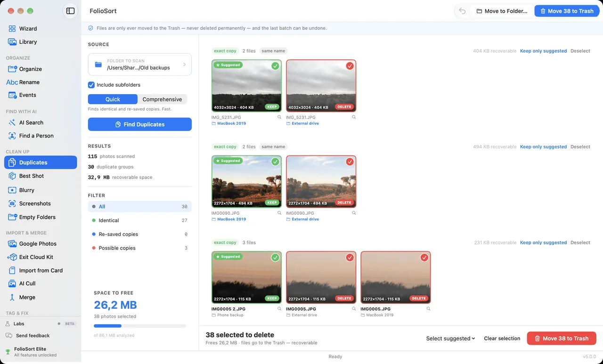603x364 pixels.
Task: Click the Space to Free progress bar
Action: click(x=140, y=326)
